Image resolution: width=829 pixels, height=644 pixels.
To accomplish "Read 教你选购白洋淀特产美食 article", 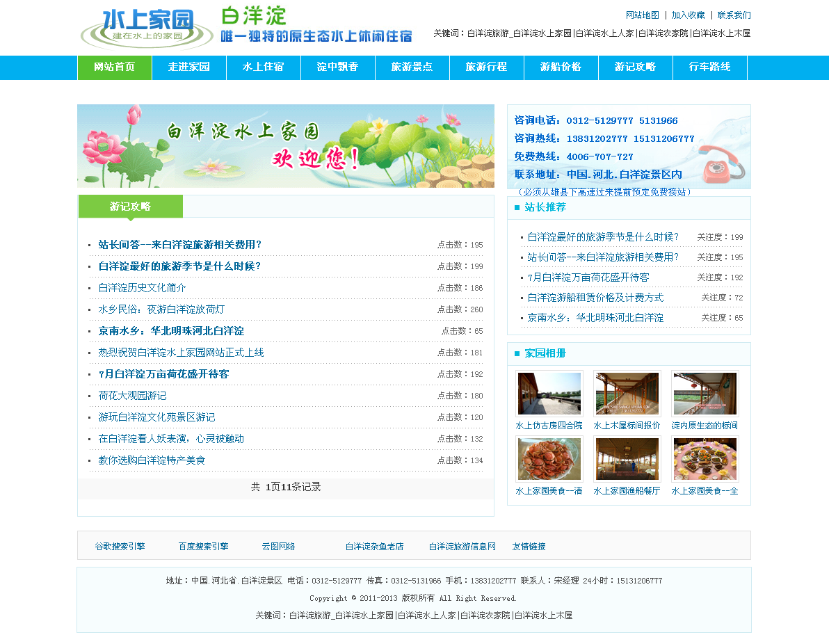I will coord(152,460).
